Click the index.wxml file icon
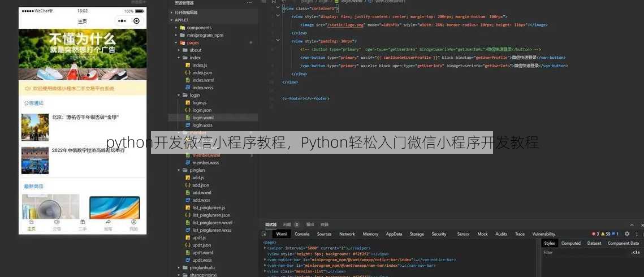The width and height of the screenshot is (644, 277). coord(188,80)
